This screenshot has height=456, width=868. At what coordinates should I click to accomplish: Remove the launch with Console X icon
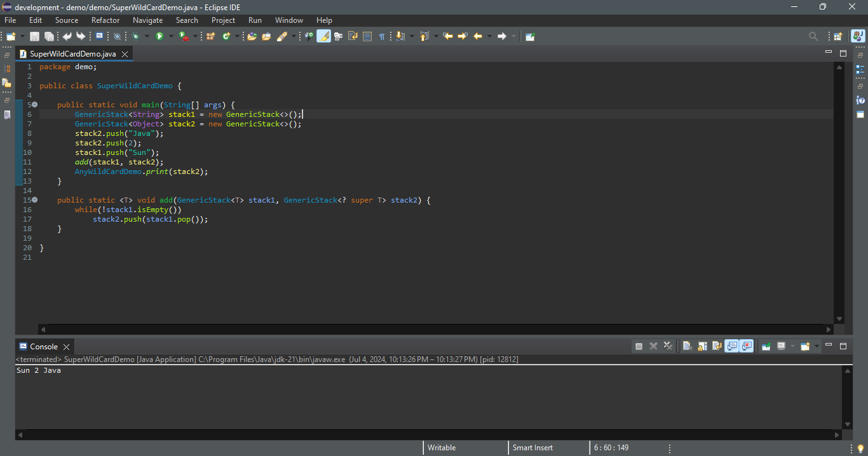pyautogui.click(x=653, y=346)
